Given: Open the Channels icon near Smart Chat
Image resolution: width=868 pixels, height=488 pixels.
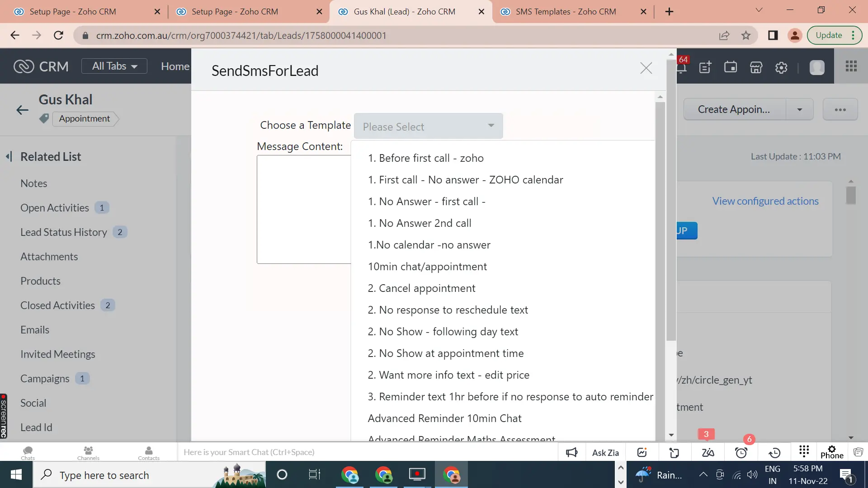Looking at the screenshot, I should pos(88,452).
